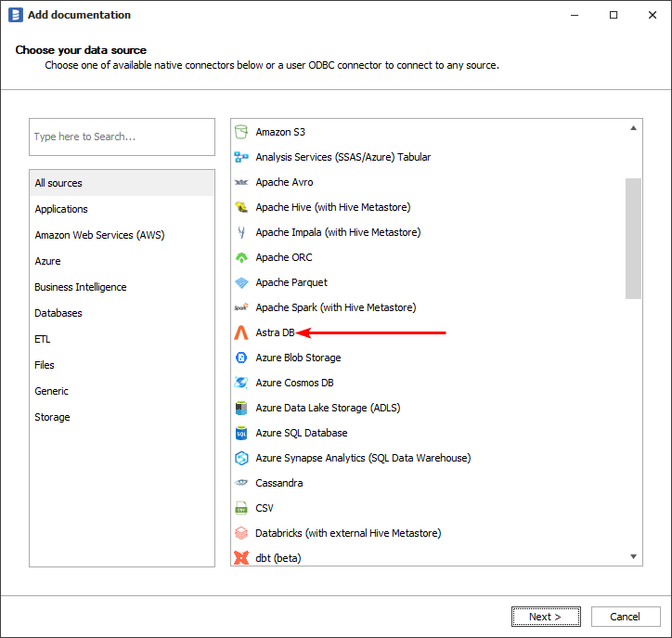Click the Databricks icon
The image size is (672, 638).
point(241,533)
